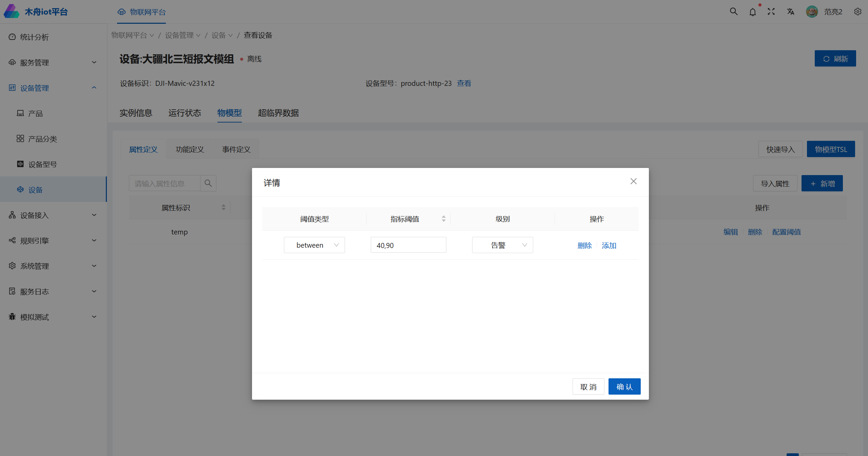This screenshot has height=456, width=868.
Task: Click the 添加 link in threshold row
Action: click(x=609, y=245)
